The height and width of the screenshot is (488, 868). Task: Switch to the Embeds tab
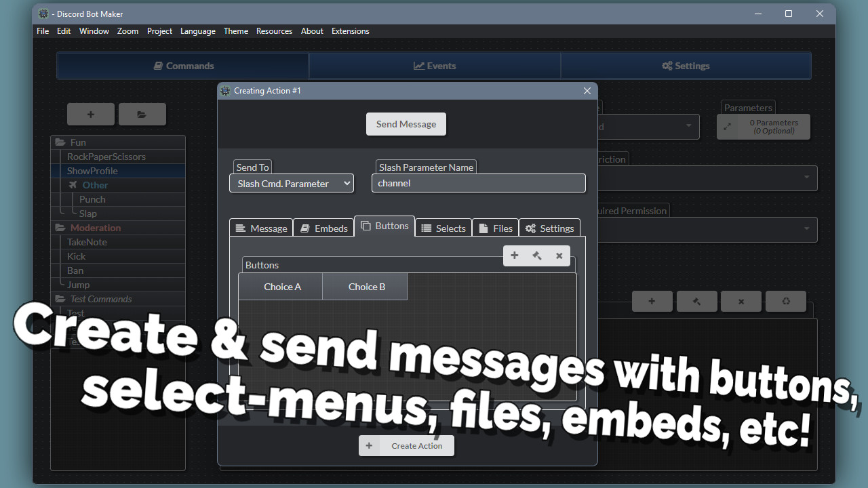[x=323, y=228]
